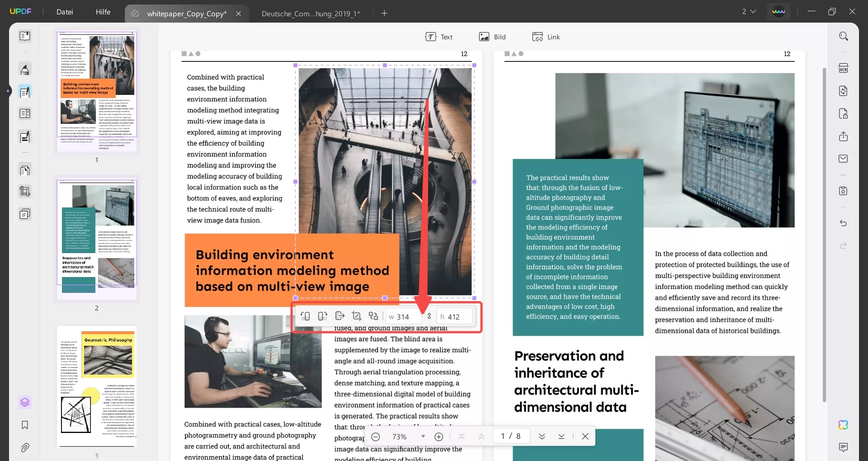This screenshot has width=868, height=461.
Task: Open the Attachments panel
Action: [25, 447]
